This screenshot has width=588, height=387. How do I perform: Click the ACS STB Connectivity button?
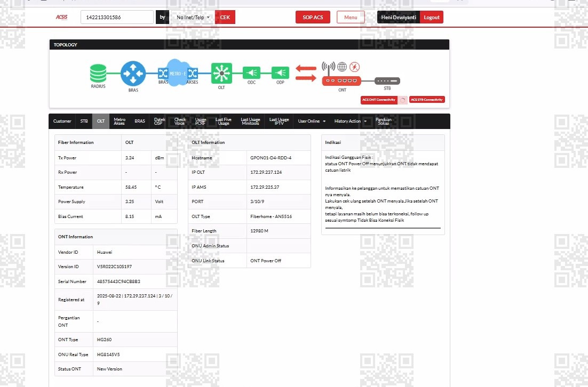pos(427,100)
